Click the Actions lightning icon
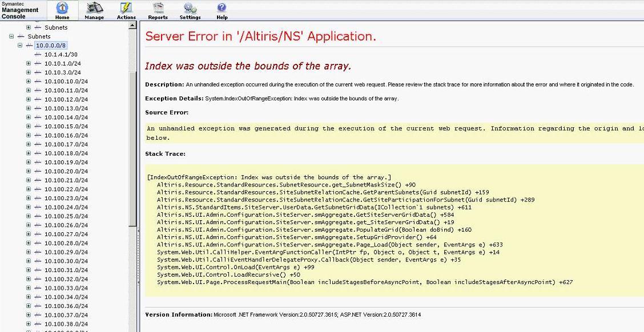 tap(126, 8)
